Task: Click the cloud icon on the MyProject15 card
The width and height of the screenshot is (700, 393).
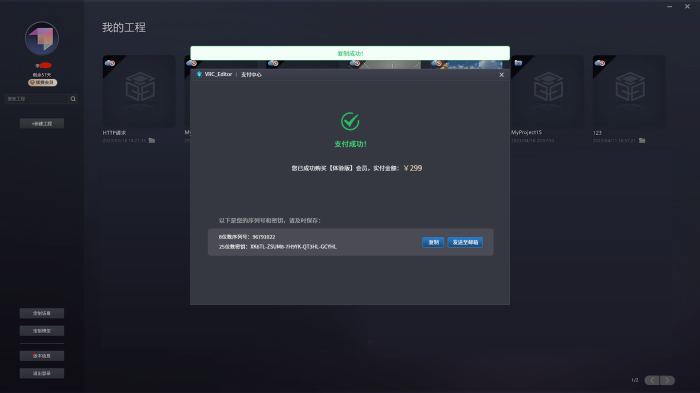Action: pos(518,63)
